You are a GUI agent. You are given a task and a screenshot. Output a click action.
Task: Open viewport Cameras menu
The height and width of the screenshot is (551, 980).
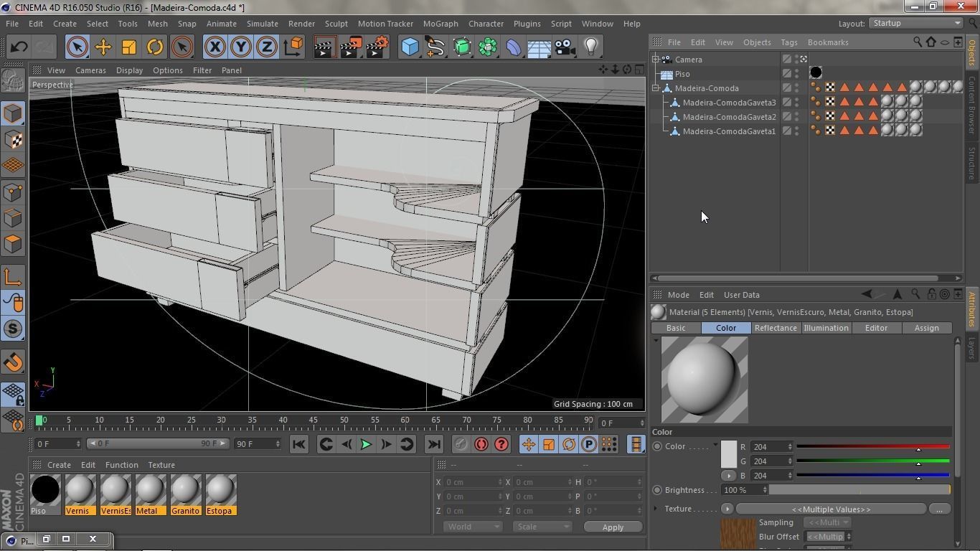pos(90,70)
